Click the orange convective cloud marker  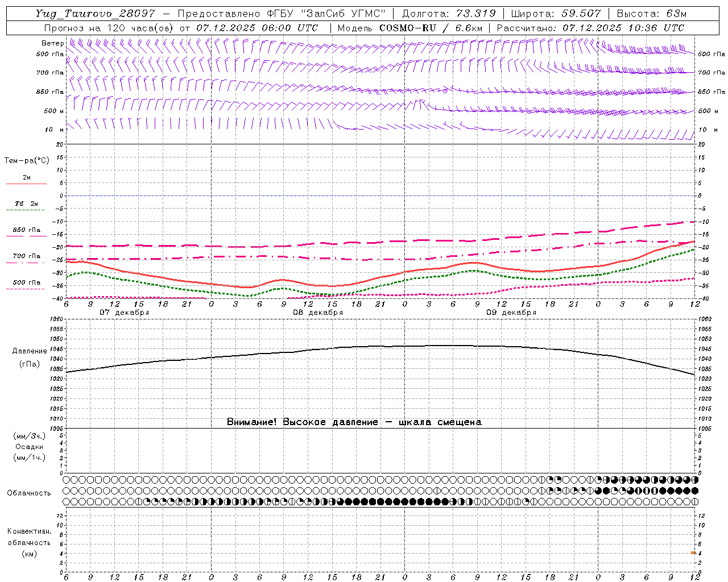point(693,552)
